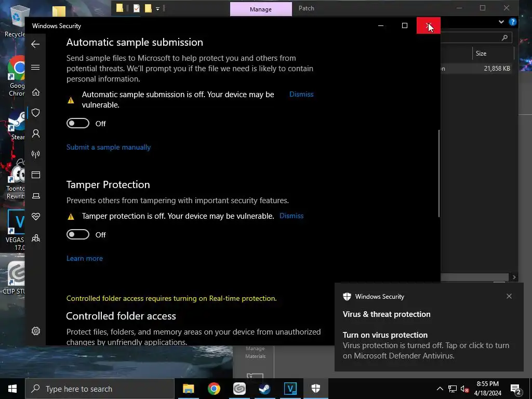Viewport: 532px width, 399px height.
Task: Select VEGAS Pro 17.0 desktop shortcut
Action: coord(16,231)
